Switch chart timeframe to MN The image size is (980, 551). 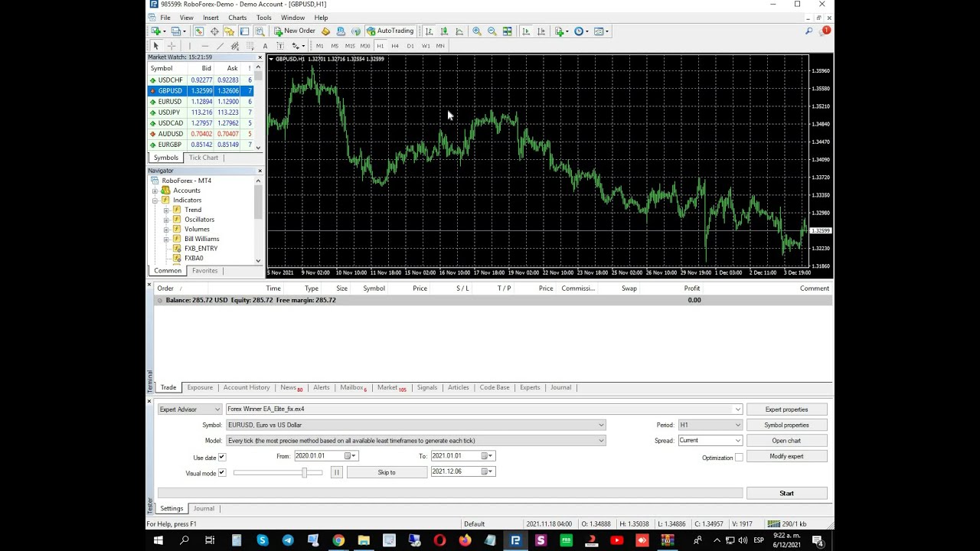pyautogui.click(x=440, y=46)
